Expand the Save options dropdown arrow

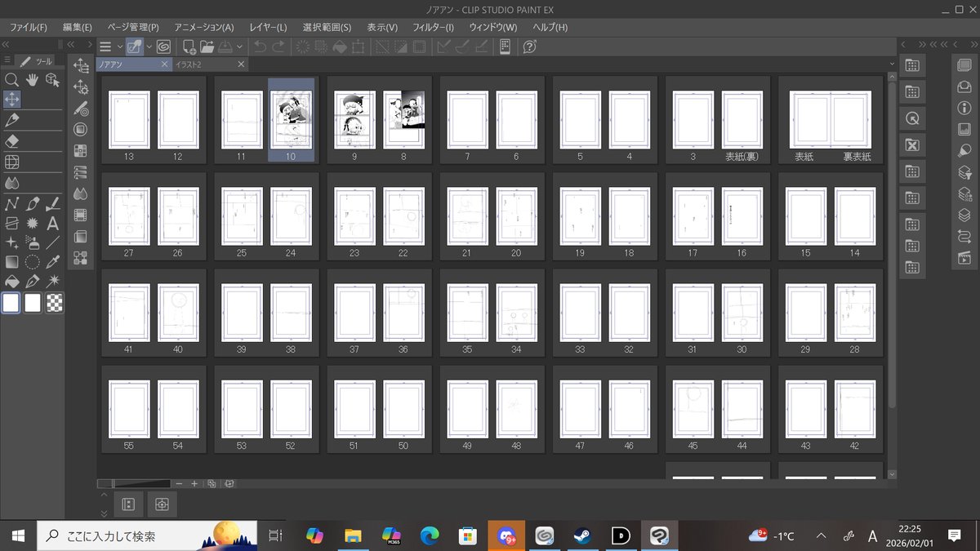(x=239, y=47)
